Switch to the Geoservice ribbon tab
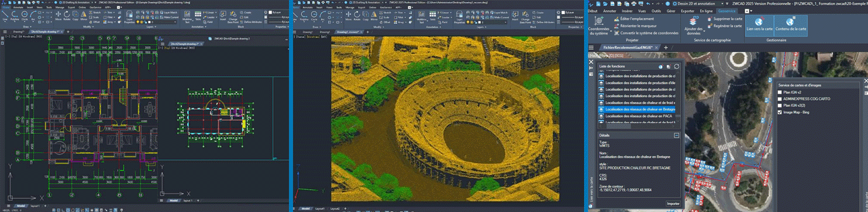Viewport: 868px width, 212px height. (727, 11)
